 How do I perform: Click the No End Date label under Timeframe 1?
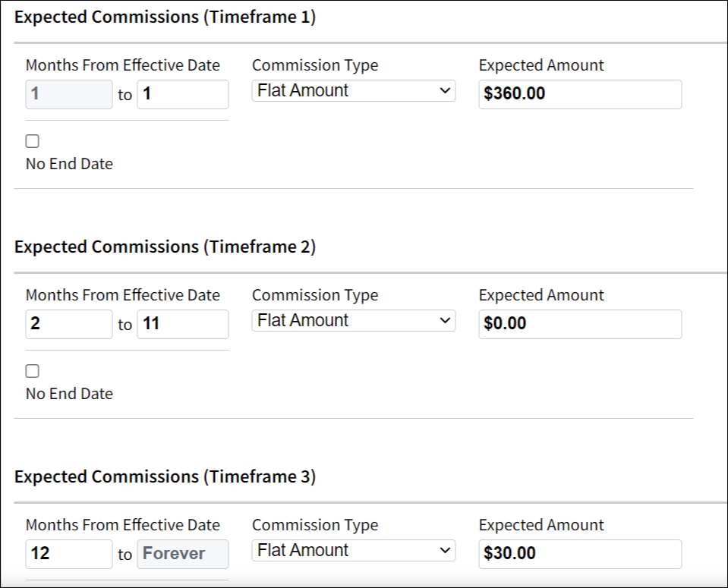[x=68, y=163]
